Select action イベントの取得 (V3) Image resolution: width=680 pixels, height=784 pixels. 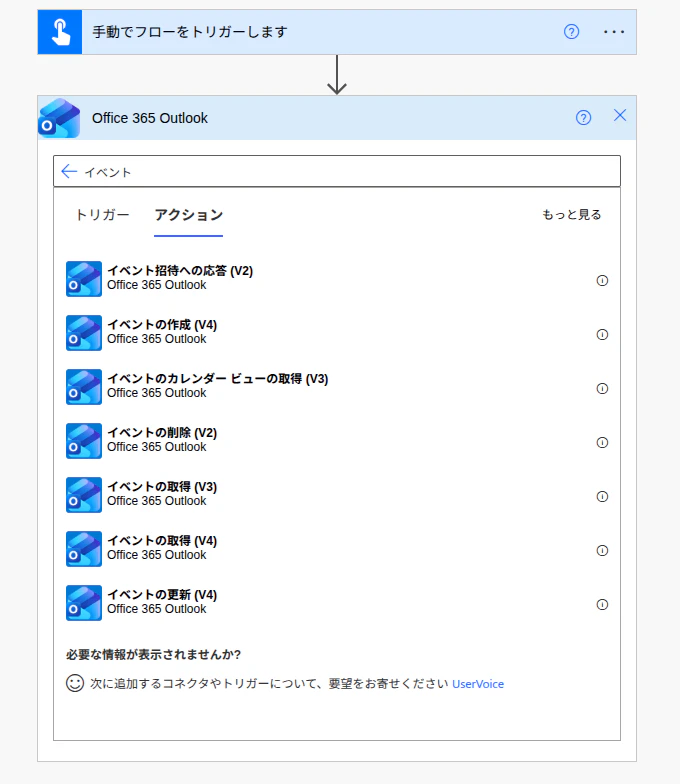(337, 494)
